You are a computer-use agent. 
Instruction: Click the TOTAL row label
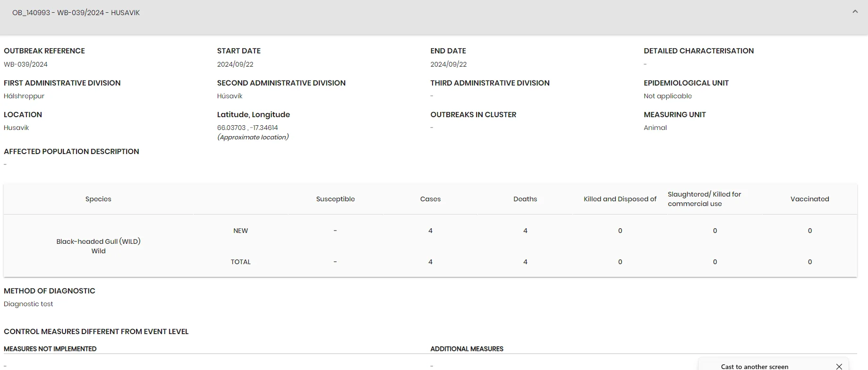pyautogui.click(x=240, y=262)
